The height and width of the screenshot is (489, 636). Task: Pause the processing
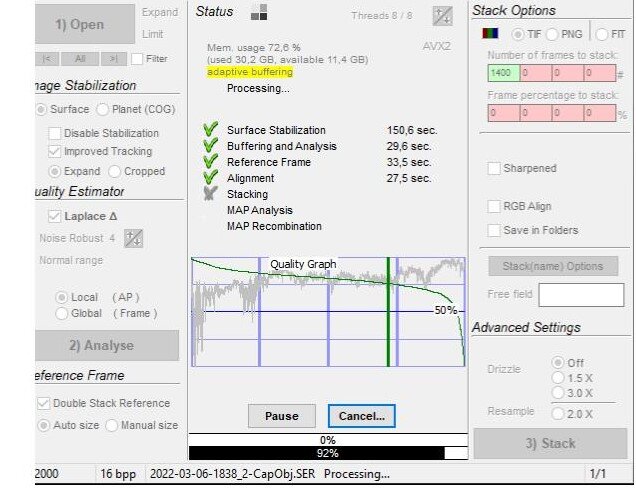tap(282, 416)
